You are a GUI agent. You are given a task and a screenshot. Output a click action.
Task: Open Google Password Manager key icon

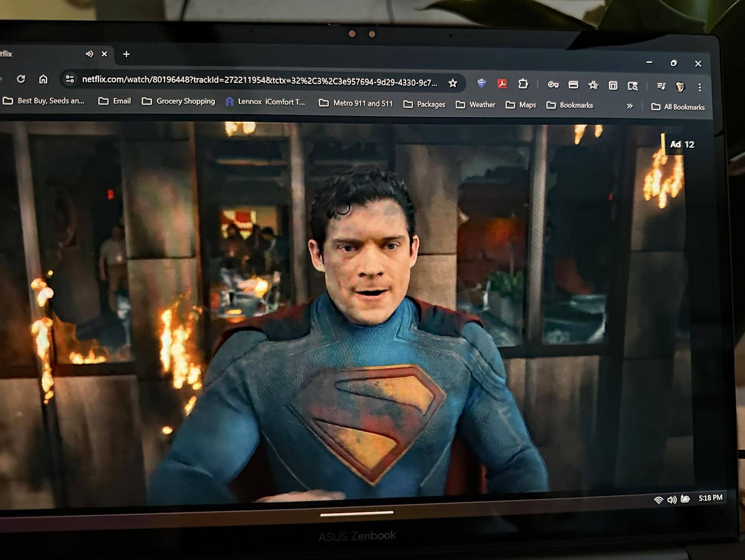(553, 85)
